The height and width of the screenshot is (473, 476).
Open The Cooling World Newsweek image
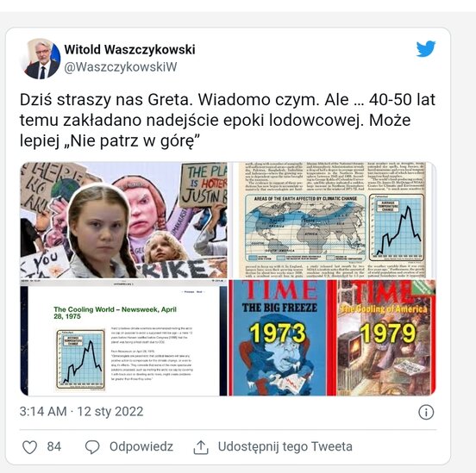(x=123, y=338)
